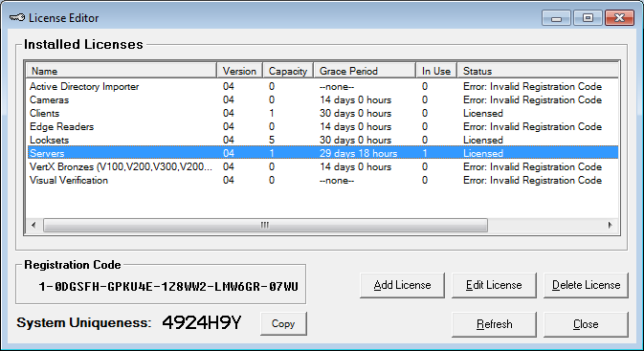Click the In Use column header

(436, 71)
